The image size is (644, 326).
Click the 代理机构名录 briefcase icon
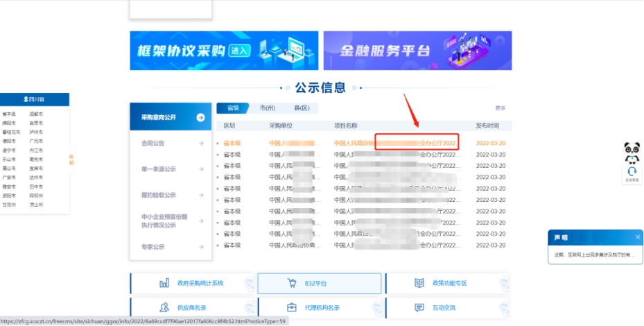292,307
